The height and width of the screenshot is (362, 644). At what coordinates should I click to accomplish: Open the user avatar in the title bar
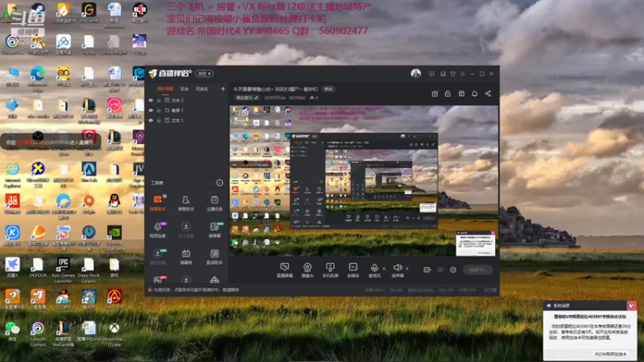point(415,73)
